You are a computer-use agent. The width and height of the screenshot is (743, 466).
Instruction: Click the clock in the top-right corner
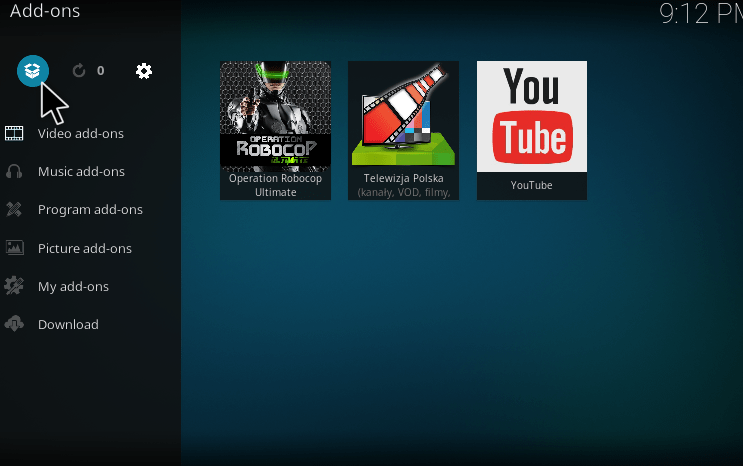coord(700,14)
